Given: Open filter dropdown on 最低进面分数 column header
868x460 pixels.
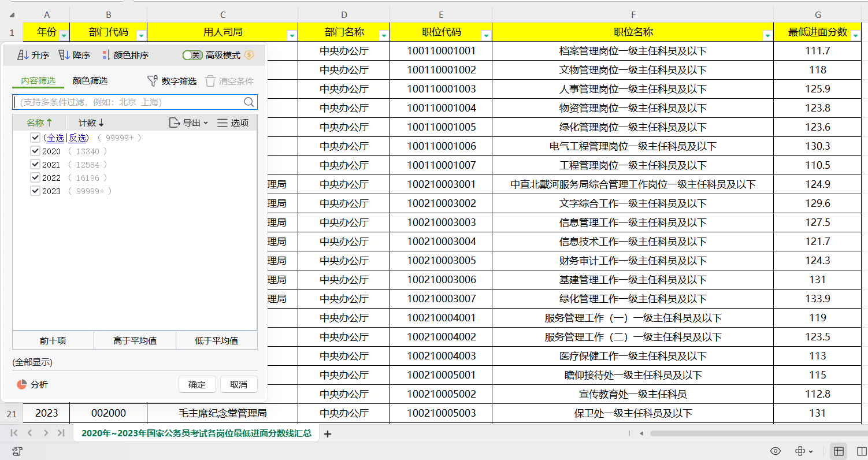Looking at the screenshot, I should [855, 36].
